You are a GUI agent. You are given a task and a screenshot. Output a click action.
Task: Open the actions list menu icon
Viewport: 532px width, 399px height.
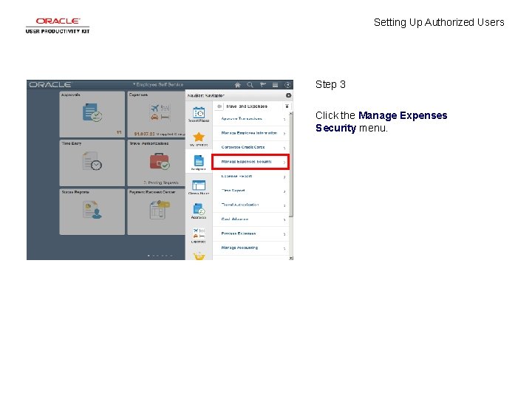click(275, 85)
